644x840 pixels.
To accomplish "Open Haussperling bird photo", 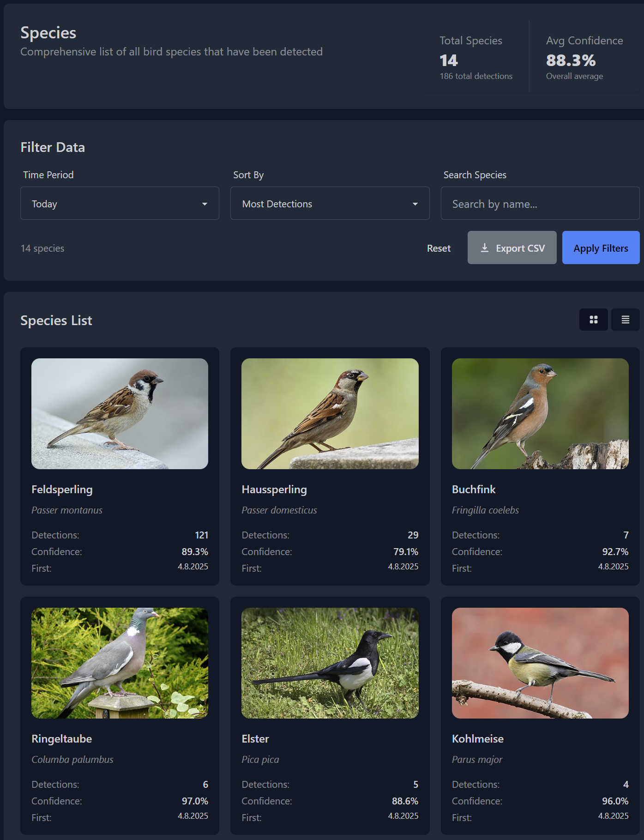I will tap(330, 414).
